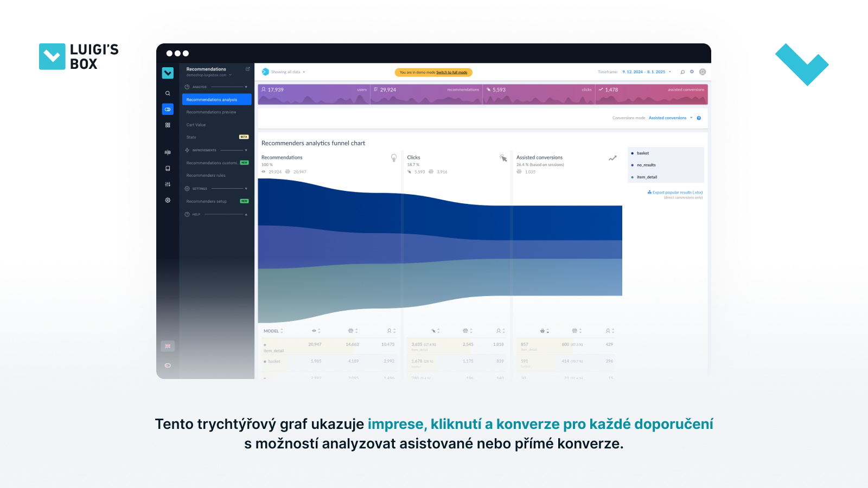Open the Assisted conversions mode dropdown
Viewport: 868px width, 488px height.
671,118
